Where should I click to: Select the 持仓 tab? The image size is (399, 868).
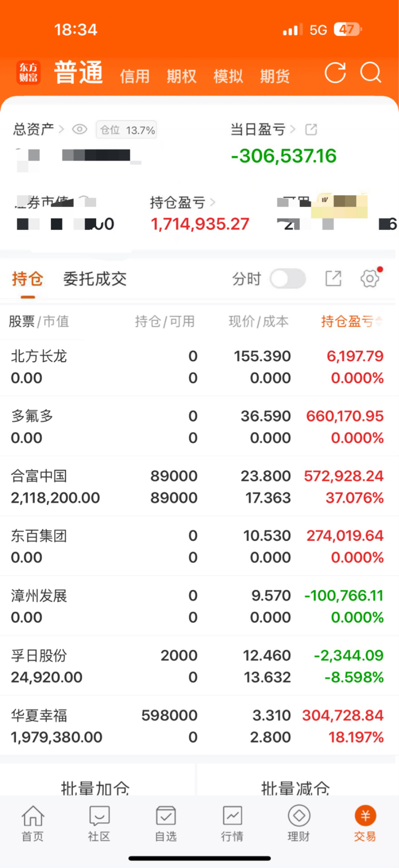(28, 279)
